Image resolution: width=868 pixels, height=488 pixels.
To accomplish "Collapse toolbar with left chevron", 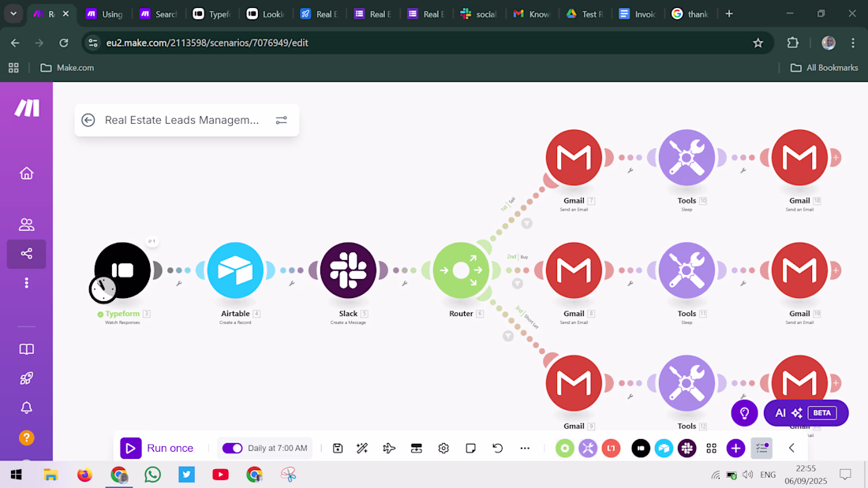I will 791,448.
